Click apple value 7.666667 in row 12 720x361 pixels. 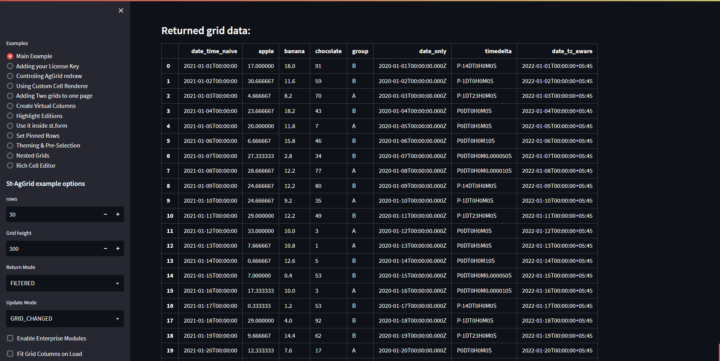[260, 246]
